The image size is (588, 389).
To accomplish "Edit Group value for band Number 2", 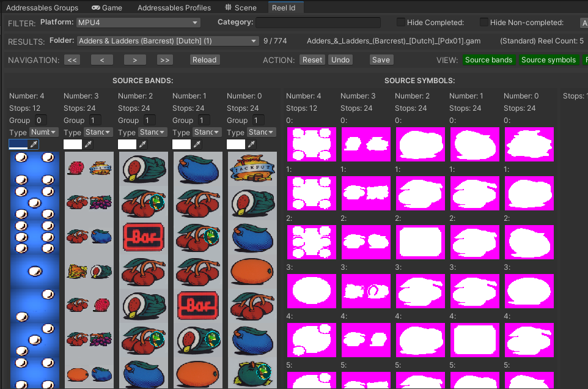I will click(x=149, y=120).
